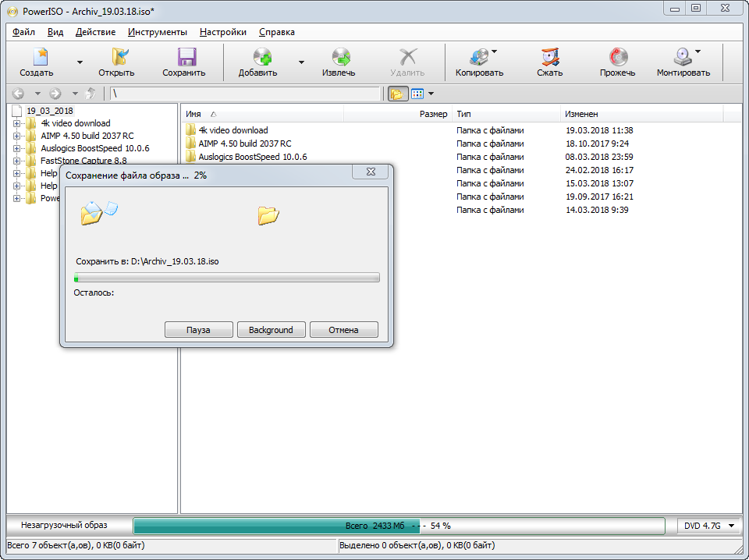The height and width of the screenshot is (560, 749).
Task: Expand the 4k video download tree node
Action: (x=16, y=123)
